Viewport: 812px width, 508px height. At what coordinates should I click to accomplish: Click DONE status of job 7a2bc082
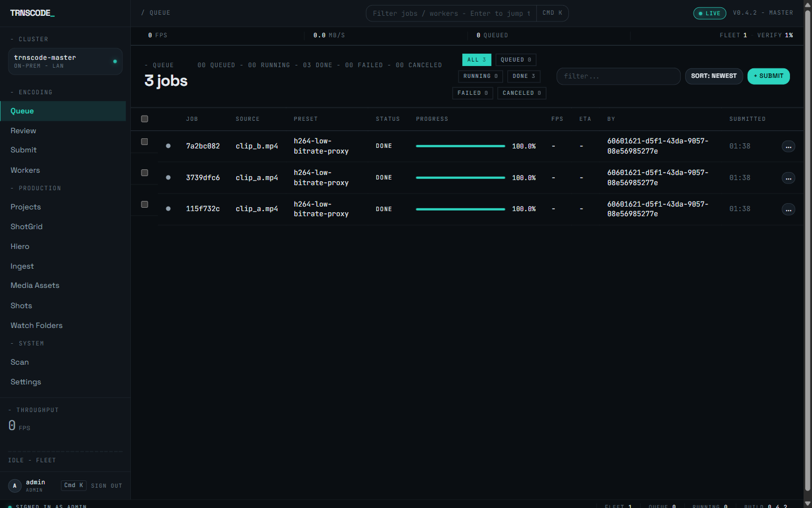(384, 146)
